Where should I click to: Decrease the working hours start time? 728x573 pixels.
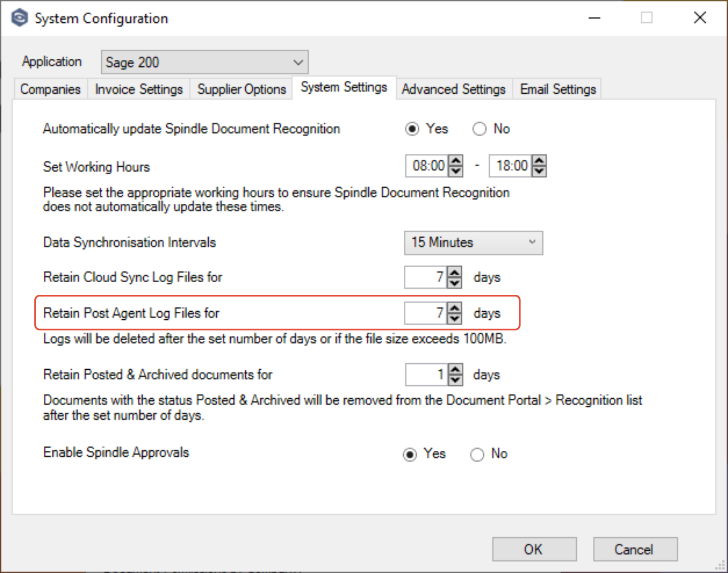point(455,171)
